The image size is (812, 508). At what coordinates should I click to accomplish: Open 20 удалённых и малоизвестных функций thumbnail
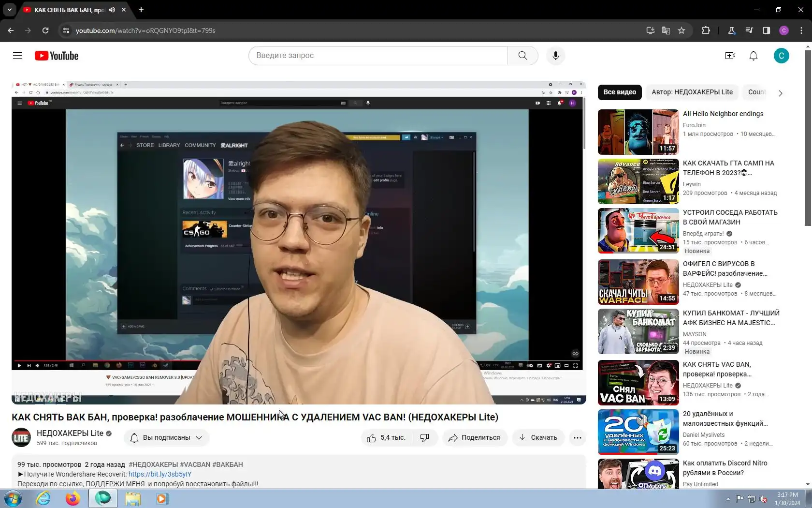click(638, 432)
